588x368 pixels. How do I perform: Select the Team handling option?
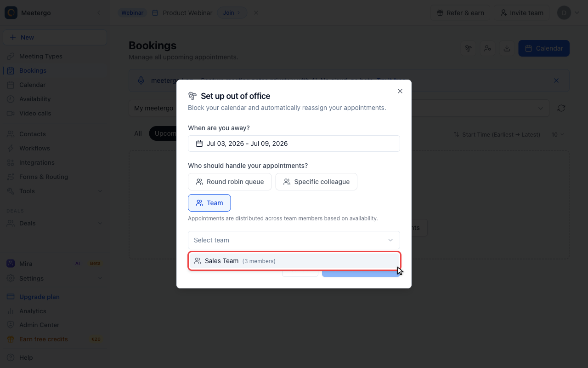tap(209, 203)
